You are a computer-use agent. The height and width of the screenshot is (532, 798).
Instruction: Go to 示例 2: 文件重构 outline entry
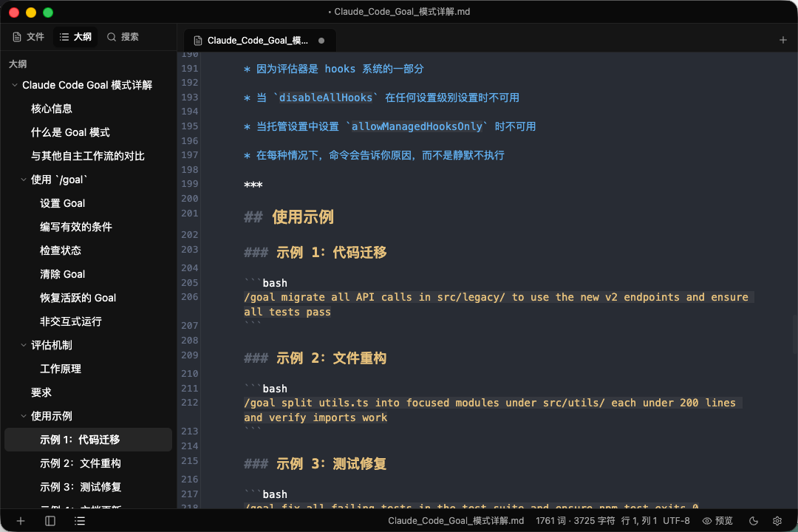[81, 463]
